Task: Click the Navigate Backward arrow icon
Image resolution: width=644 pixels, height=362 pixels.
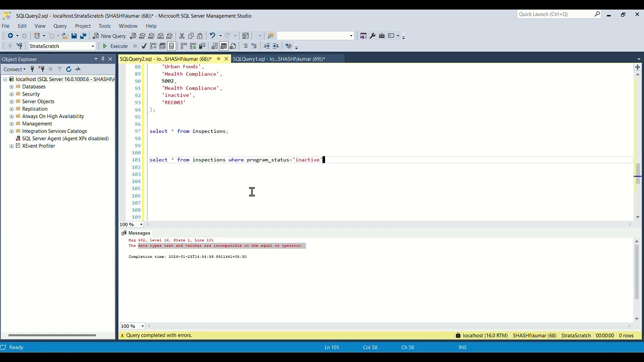Action: tap(10, 36)
